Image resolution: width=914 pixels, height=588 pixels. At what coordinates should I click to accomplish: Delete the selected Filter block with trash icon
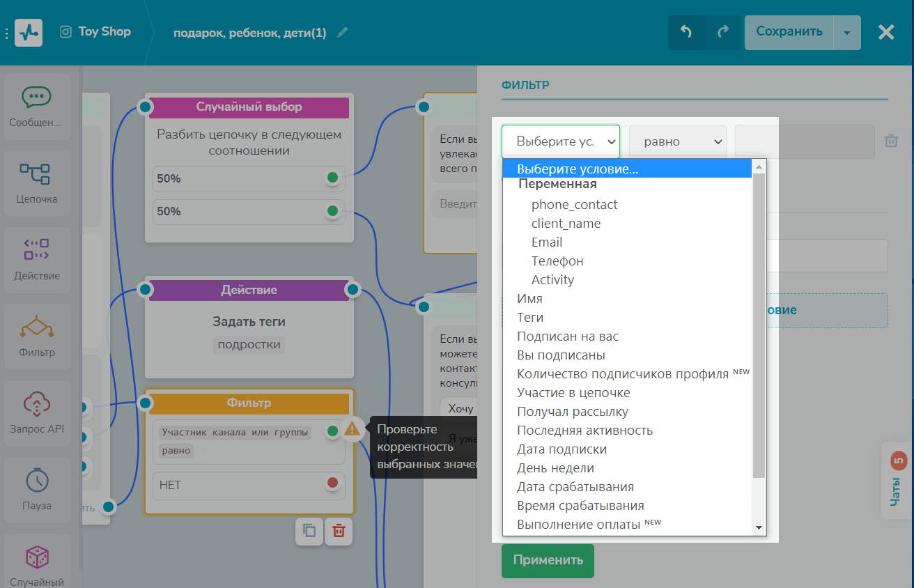pyautogui.click(x=339, y=531)
